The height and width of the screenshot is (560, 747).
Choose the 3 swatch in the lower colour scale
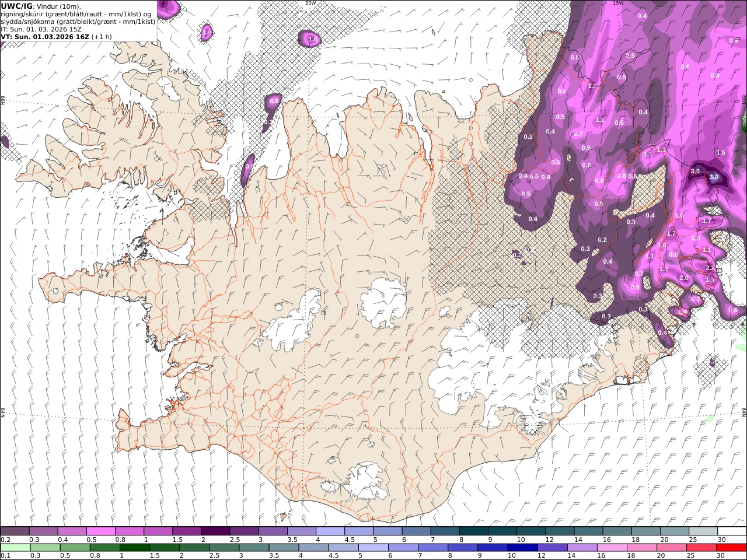point(254,547)
